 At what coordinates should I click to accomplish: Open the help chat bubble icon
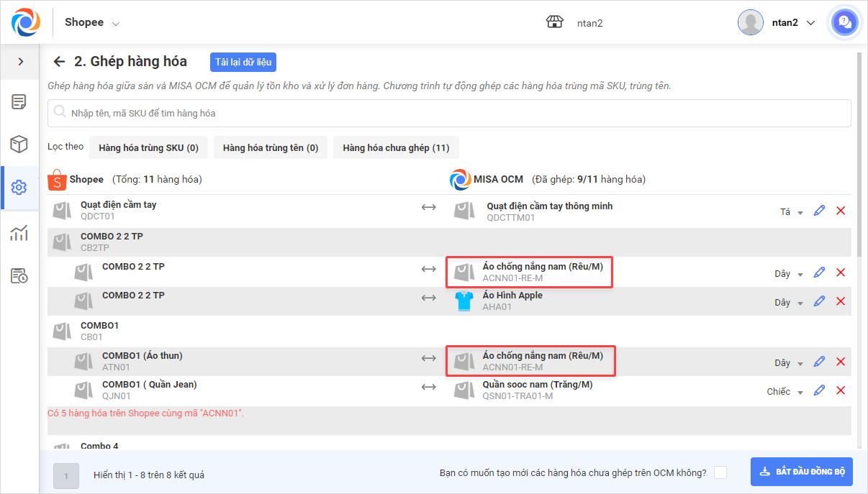click(844, 22)
